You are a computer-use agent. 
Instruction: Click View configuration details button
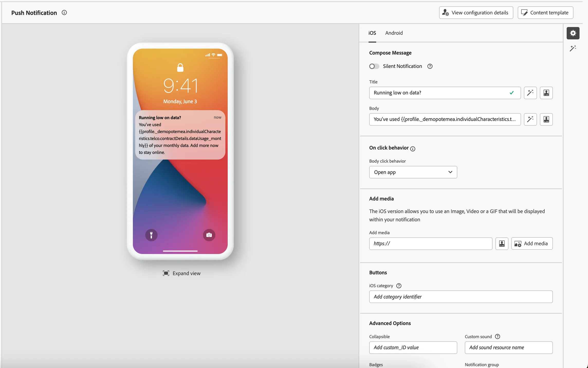pyautogui.click(x=476, y=13)
